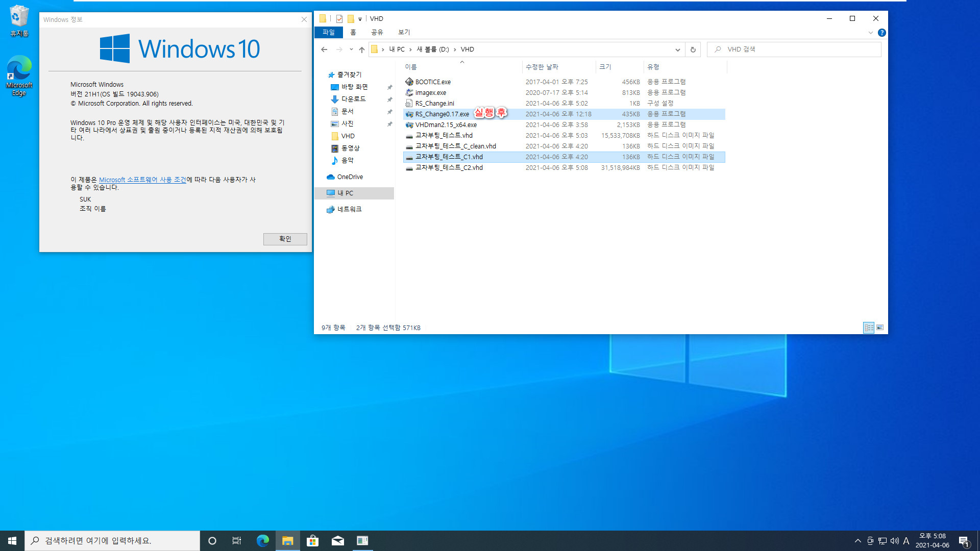Select 음악 in navigation pane

[x=347, y=161]
